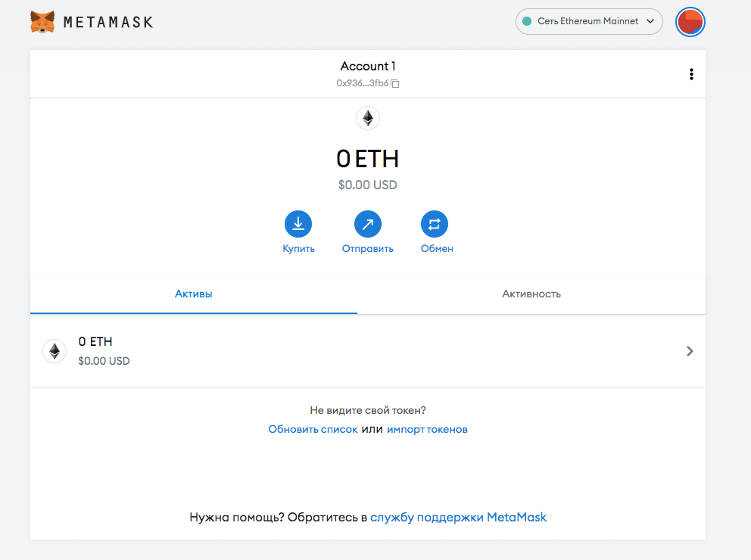This screenshot has width=751, height=560.
Task: Expand ETH asset details with chevron arrow
Action: [689, 351]
